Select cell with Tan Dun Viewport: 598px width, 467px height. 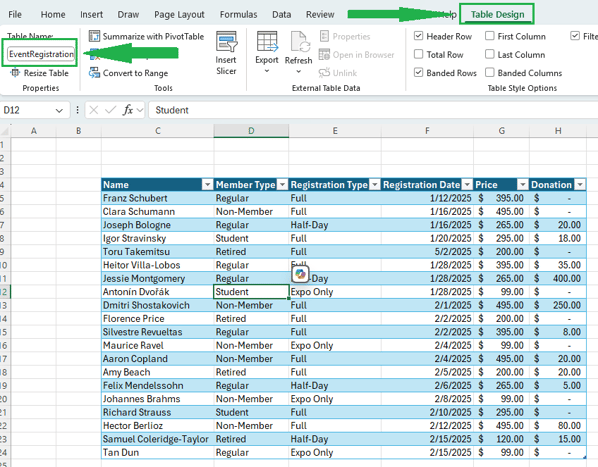(x=158, y=453)
